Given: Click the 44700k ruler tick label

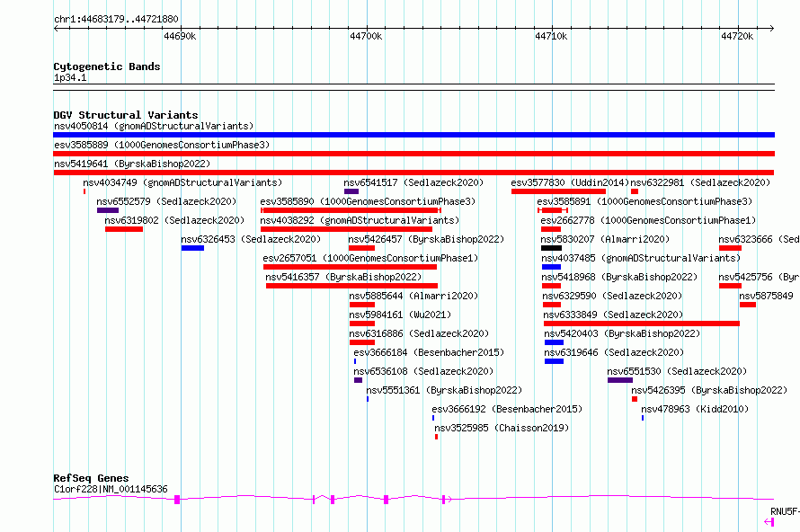Looking at the screenshot, I should 366,36.
